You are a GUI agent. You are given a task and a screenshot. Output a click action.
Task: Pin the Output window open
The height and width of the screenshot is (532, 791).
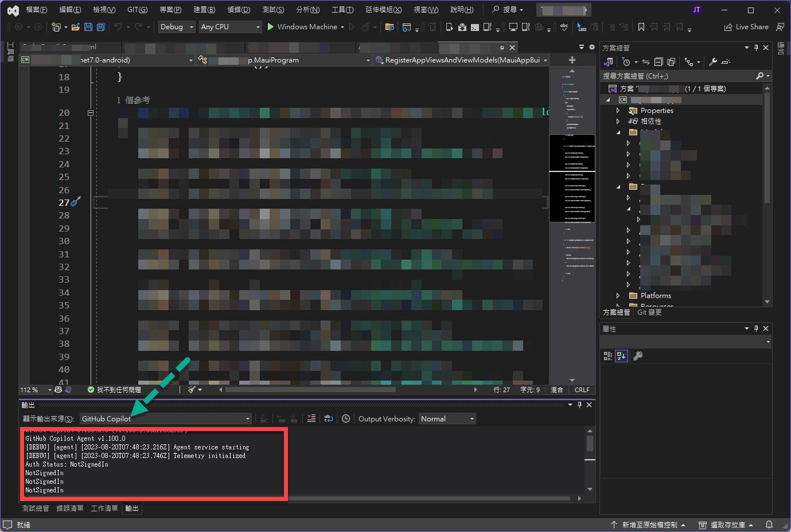click(579, 405)
